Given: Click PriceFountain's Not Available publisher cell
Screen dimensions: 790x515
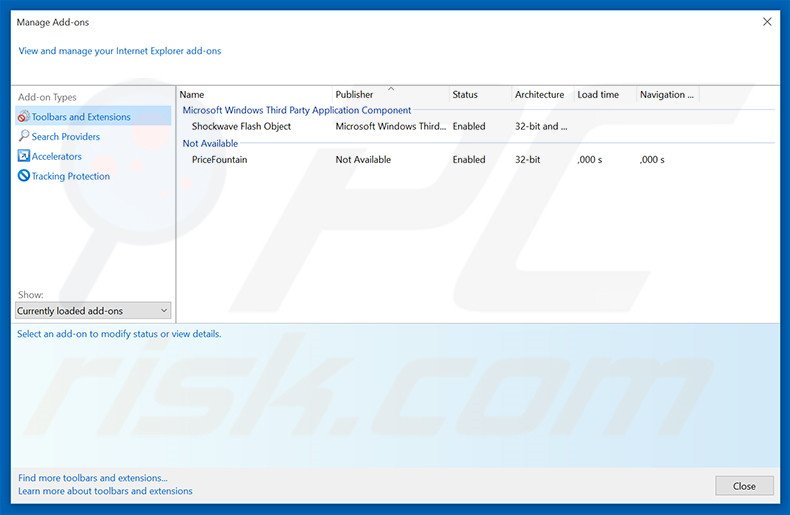Looking at the screenshot, I should tap(363, 160).
